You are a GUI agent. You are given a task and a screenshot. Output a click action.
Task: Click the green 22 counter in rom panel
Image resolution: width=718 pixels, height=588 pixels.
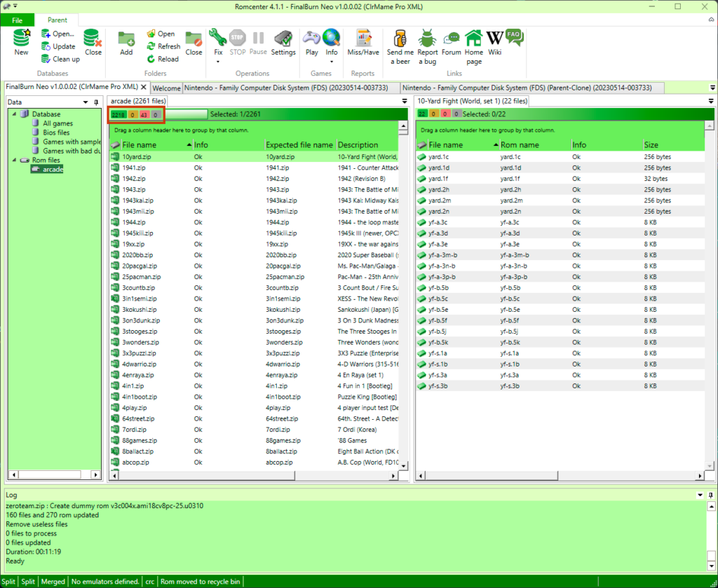click(421, 114)
